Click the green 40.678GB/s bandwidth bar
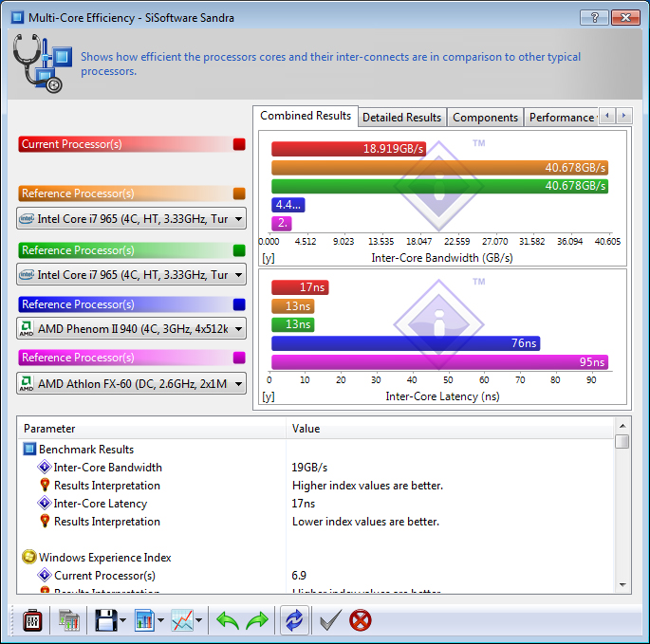This screenshot has width=650, height=644. [440, 186]
